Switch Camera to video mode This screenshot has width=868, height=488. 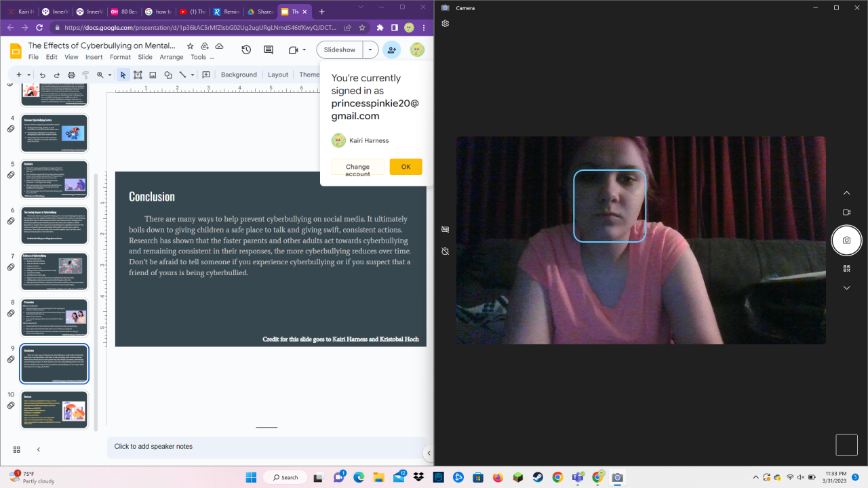[x=846, y=212]
